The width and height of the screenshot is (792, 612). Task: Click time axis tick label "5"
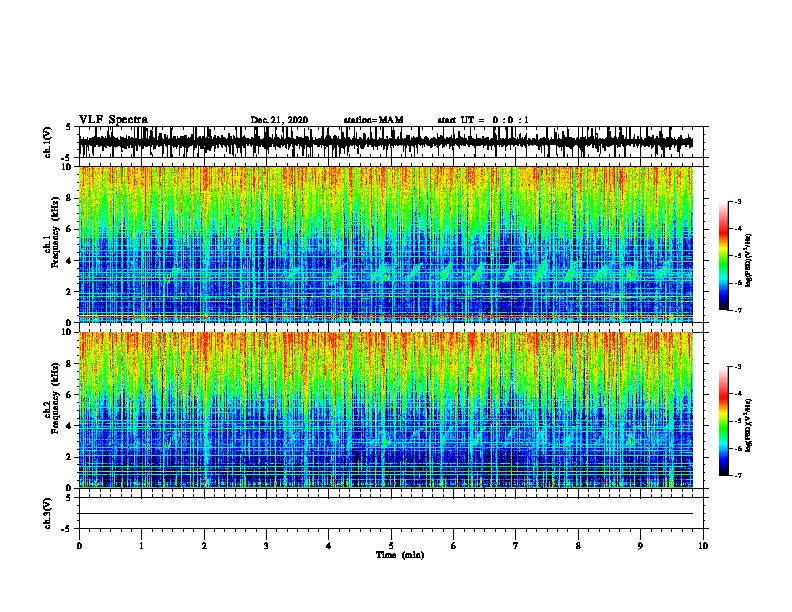(x=391, y=546)
